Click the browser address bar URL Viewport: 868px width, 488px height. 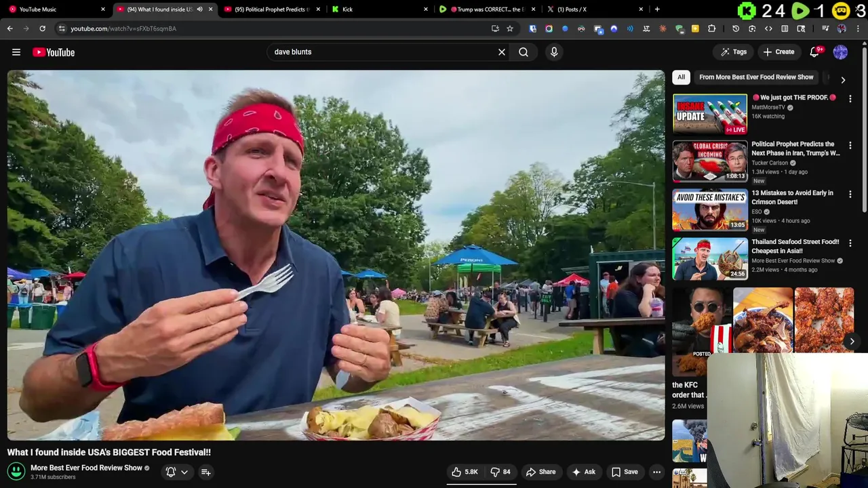(123, 28)
